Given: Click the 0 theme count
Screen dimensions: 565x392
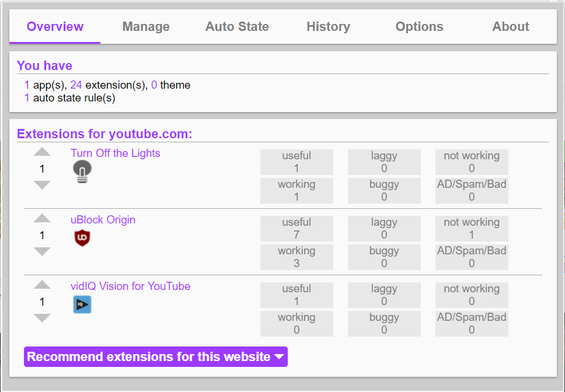Looking at the screenshot, I should pos(171,85).
